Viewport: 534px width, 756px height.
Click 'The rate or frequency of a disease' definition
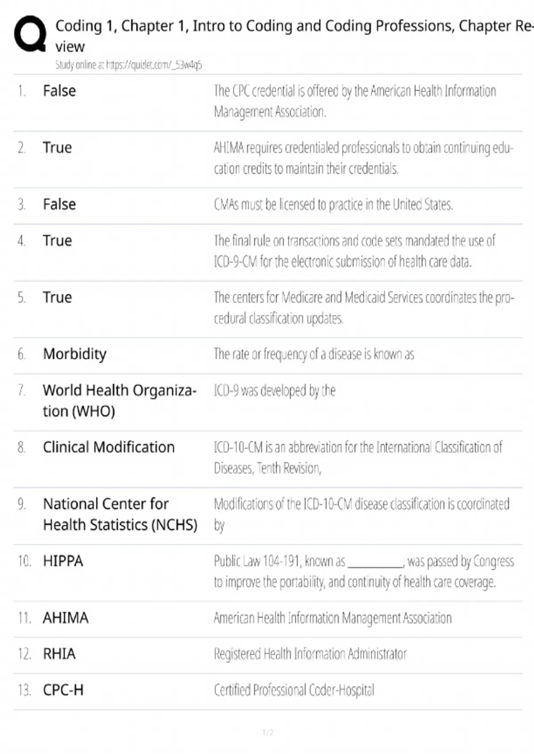tap(314, 354)
